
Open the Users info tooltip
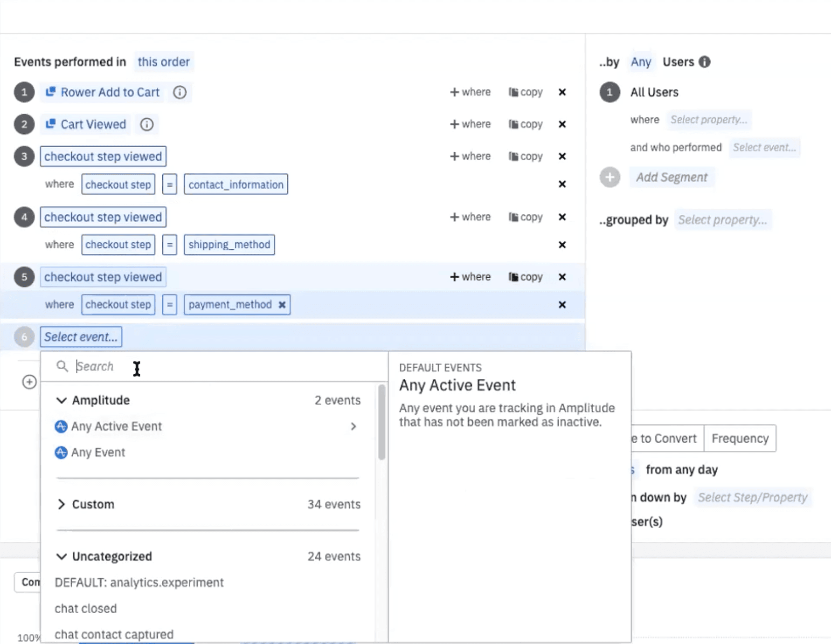click(704, 62)
